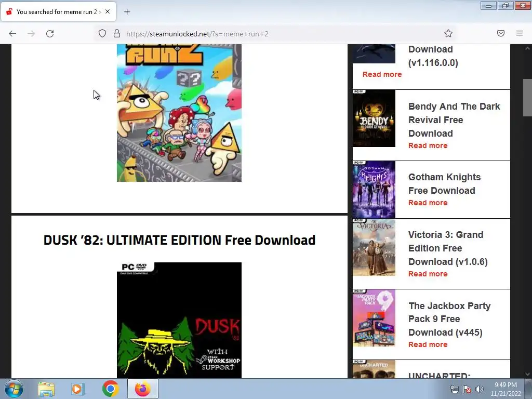
Task: Open Victoria 3: Grand Edition title link
Action: click(x=448, y=248)
